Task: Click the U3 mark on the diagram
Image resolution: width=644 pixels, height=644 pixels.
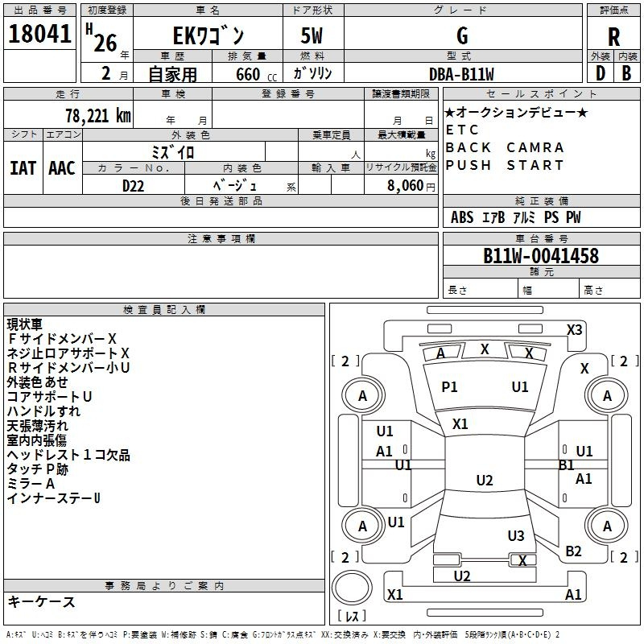Action: (x=516, y=536)
